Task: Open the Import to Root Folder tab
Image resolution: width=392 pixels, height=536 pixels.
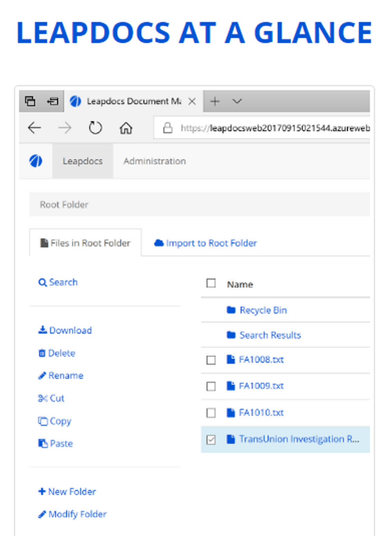Action: (206, 243)
